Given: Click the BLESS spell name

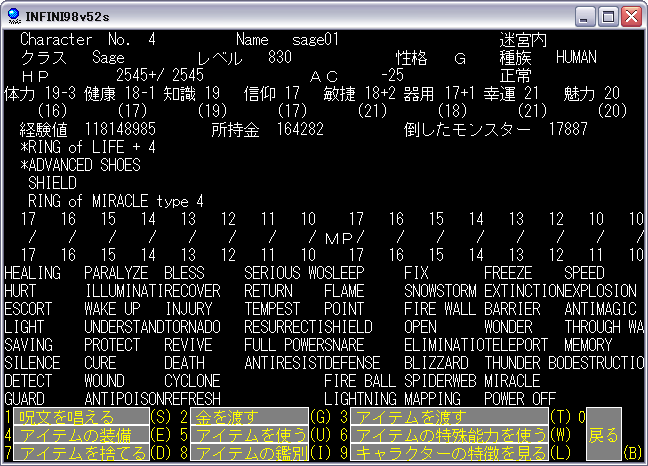Looking at the screenshot, I should tap(184, 273).
